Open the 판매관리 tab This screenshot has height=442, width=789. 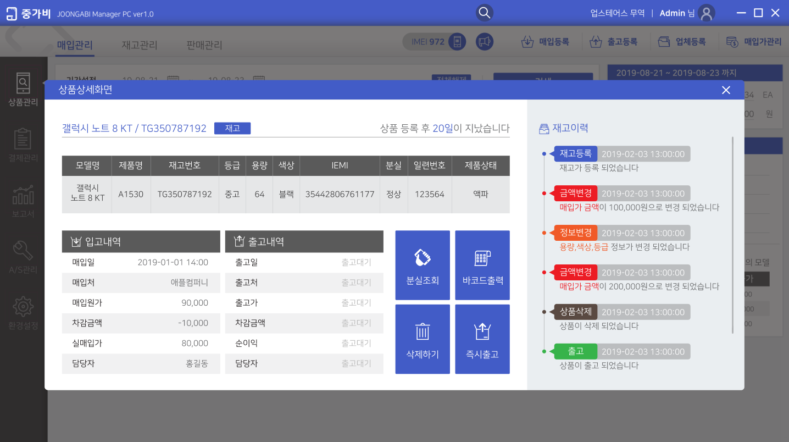[205, 45]
